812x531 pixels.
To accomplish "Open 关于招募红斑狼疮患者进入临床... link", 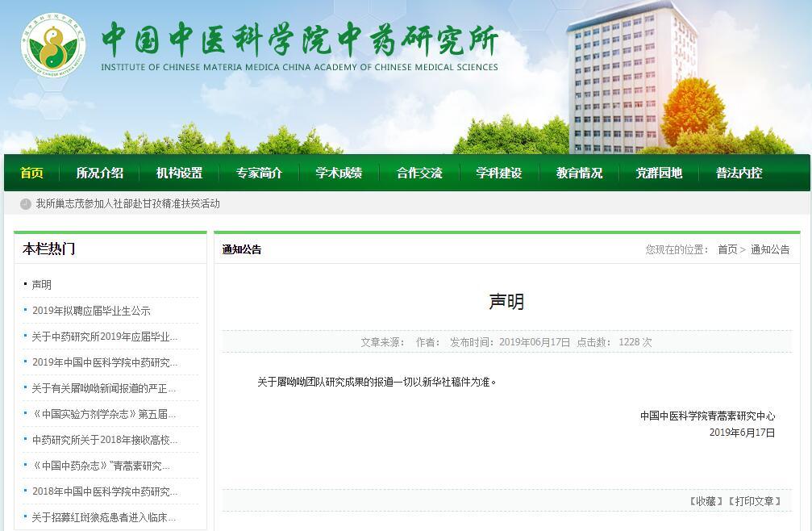I will pyautogui.click(x=103, y=517).
